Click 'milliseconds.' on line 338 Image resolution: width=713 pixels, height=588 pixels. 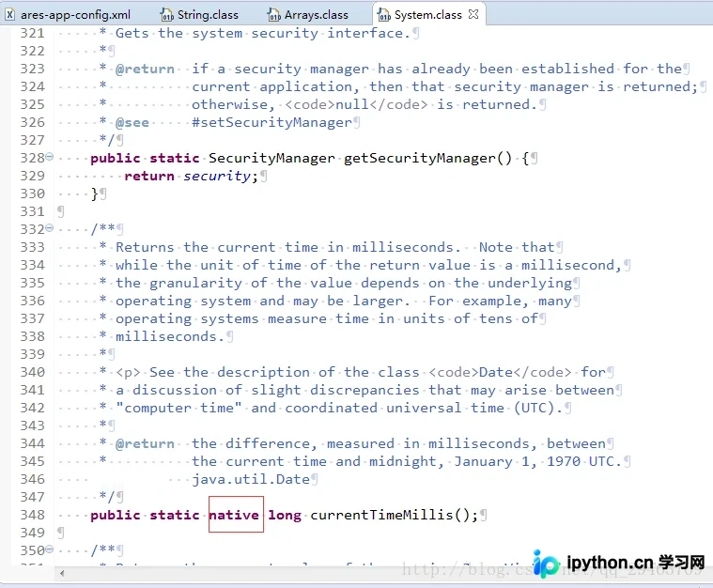click(x=170, y=336)
